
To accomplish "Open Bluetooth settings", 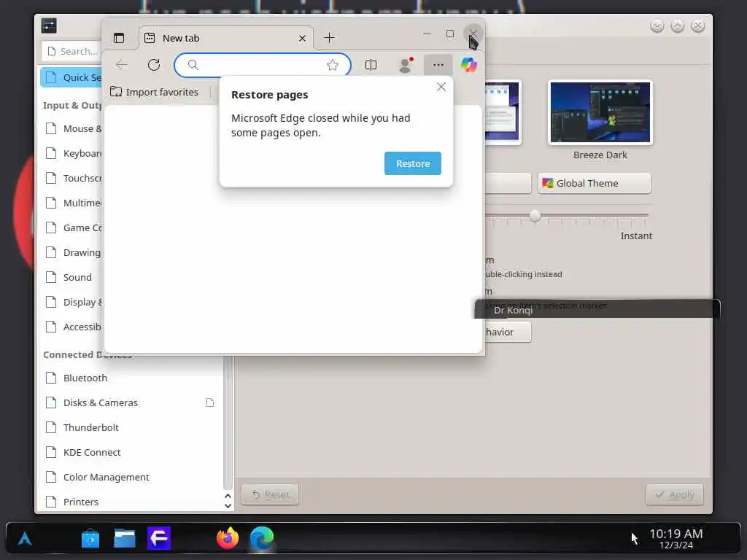I will click(x=131, y=378).
